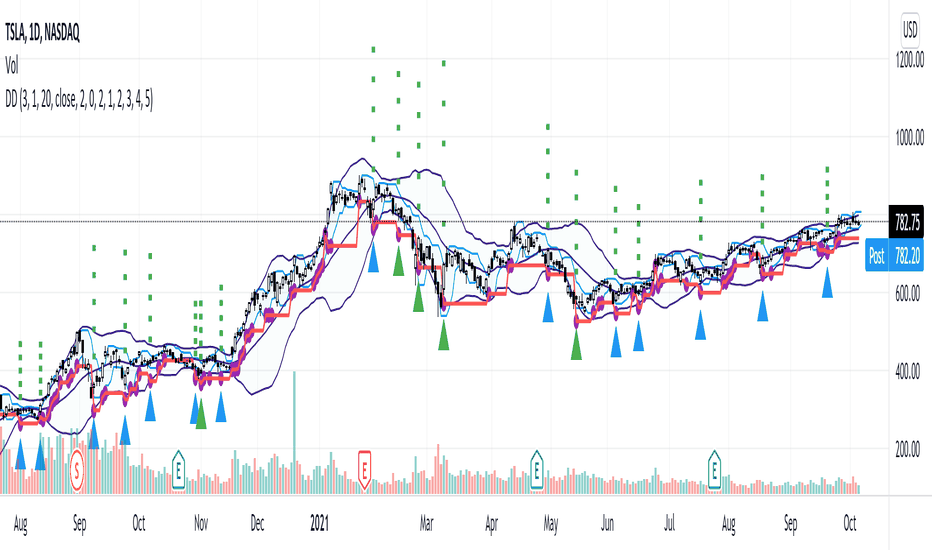Click the Post market price label 782.20
932x550 pixels.
pos(895,256)
